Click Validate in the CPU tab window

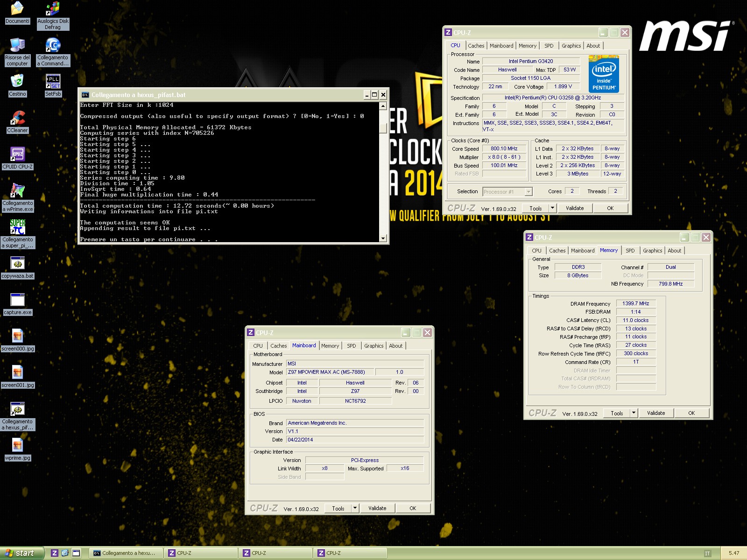point(575,208)
